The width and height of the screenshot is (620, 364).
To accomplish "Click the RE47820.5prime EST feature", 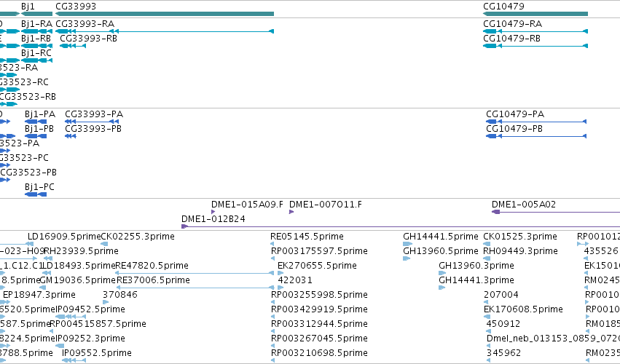I will pos(194,273).
